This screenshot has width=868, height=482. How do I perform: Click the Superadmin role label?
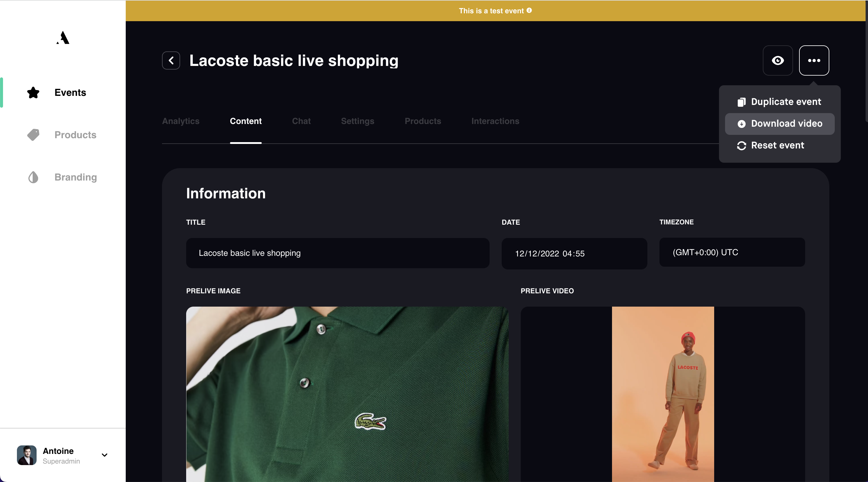click(x=61, y=461)
